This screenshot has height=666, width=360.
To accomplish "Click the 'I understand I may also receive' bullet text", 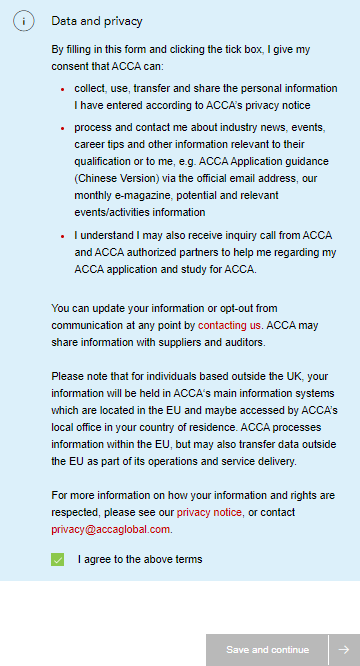I will (x=205, y=252).
